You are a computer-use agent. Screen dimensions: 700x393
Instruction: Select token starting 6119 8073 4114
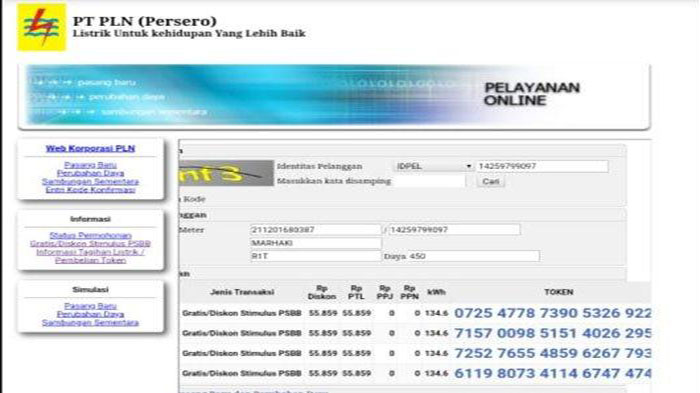[553, 373]
